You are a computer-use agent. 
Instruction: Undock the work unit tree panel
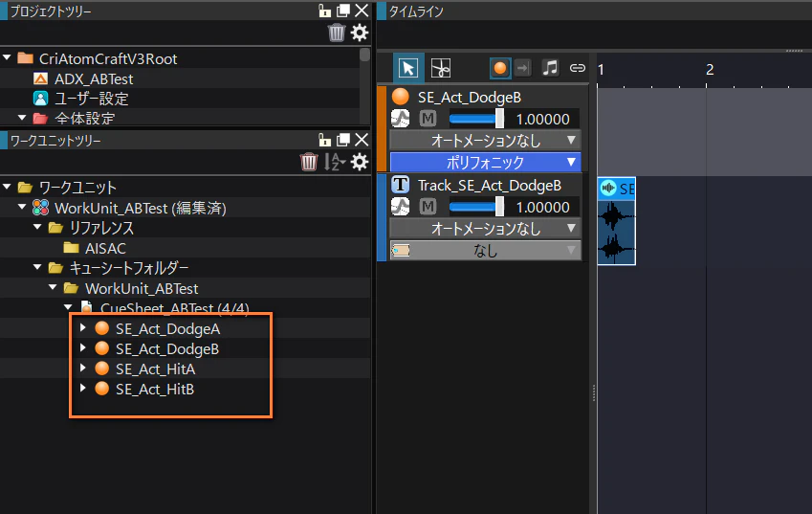(342, 140)
